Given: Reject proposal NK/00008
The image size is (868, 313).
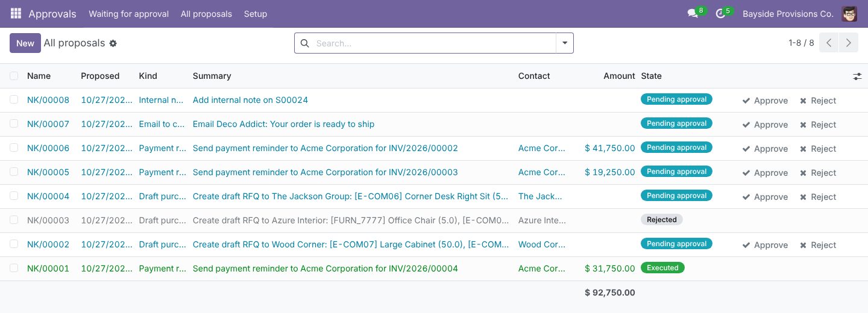Looking at the screenshot, I should (818, 101).
